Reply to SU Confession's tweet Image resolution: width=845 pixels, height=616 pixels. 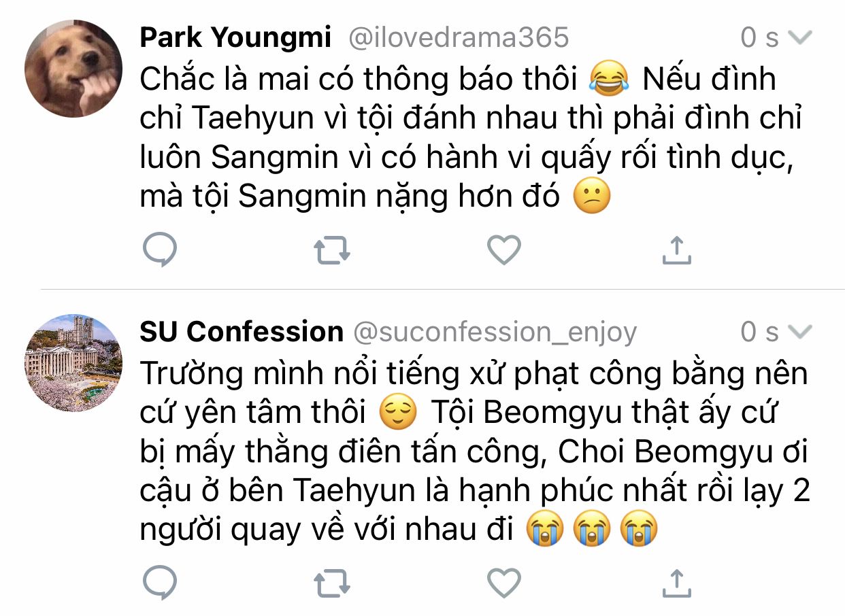tap(161, 583)
